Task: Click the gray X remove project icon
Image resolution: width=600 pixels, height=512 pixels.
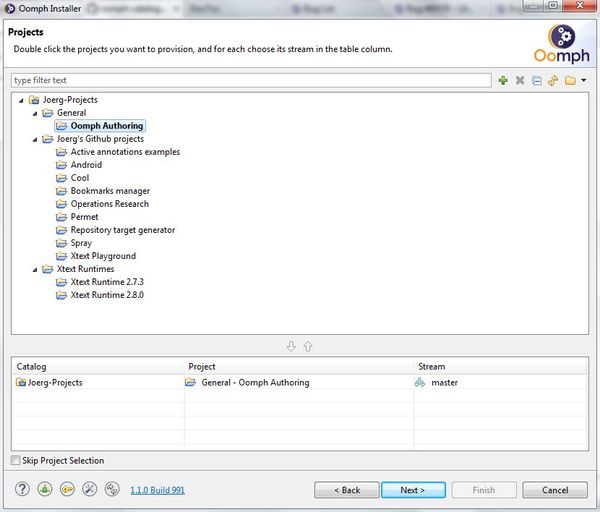Action: [x=520, y=80]
